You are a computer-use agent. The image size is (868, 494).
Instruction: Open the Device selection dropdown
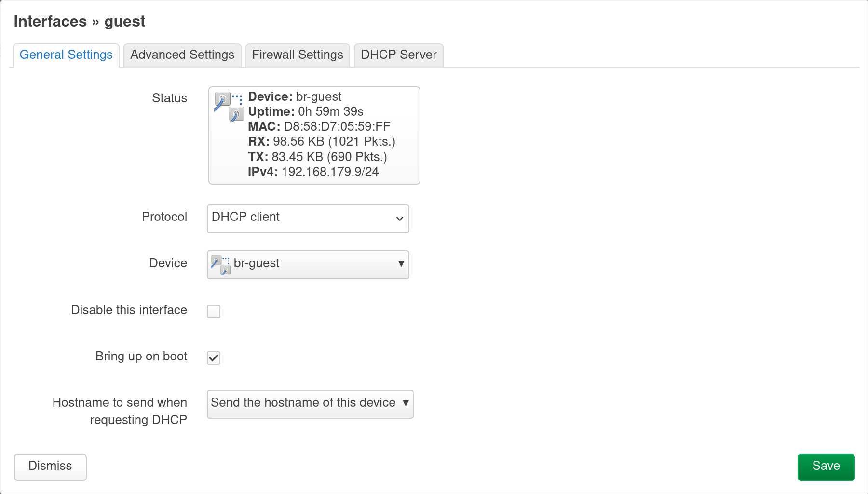click(308, 264)
